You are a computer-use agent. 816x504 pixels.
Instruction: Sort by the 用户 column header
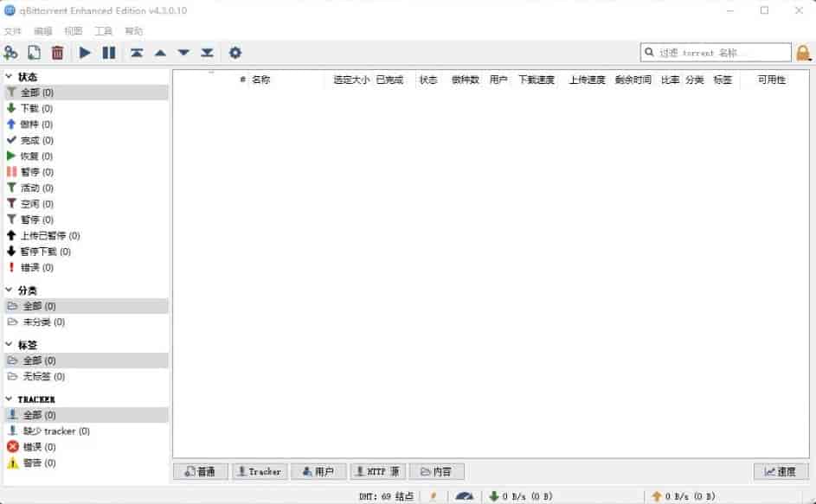(498, 80)
